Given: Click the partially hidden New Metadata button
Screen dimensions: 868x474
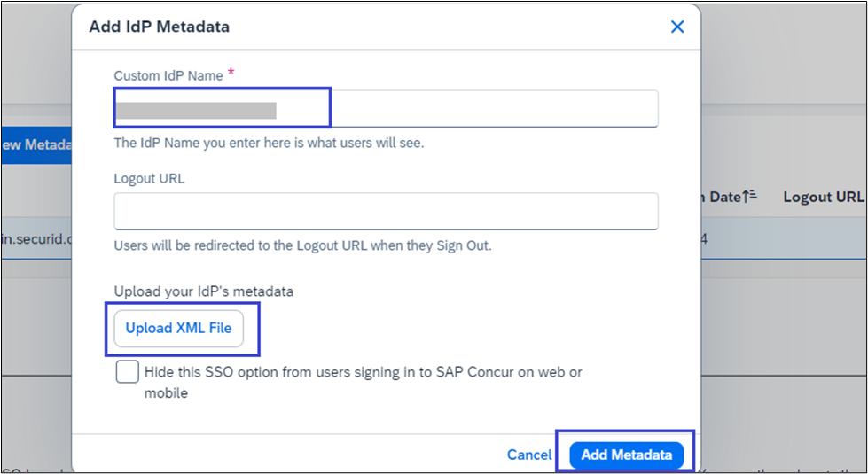Looking at the screenshot, I should pos(35,144).
